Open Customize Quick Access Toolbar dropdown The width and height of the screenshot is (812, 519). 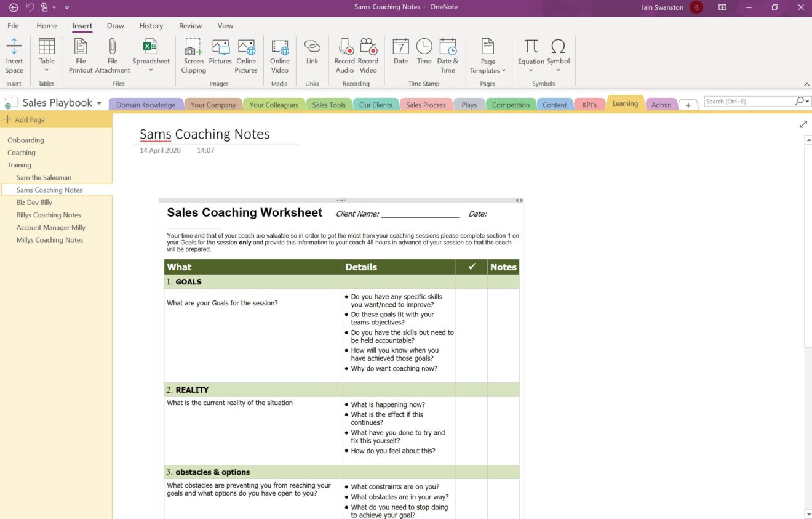[66, 7]
